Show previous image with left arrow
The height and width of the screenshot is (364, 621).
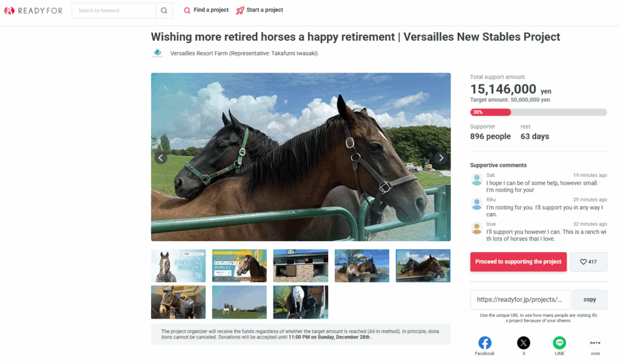click(x=161, y=158)
